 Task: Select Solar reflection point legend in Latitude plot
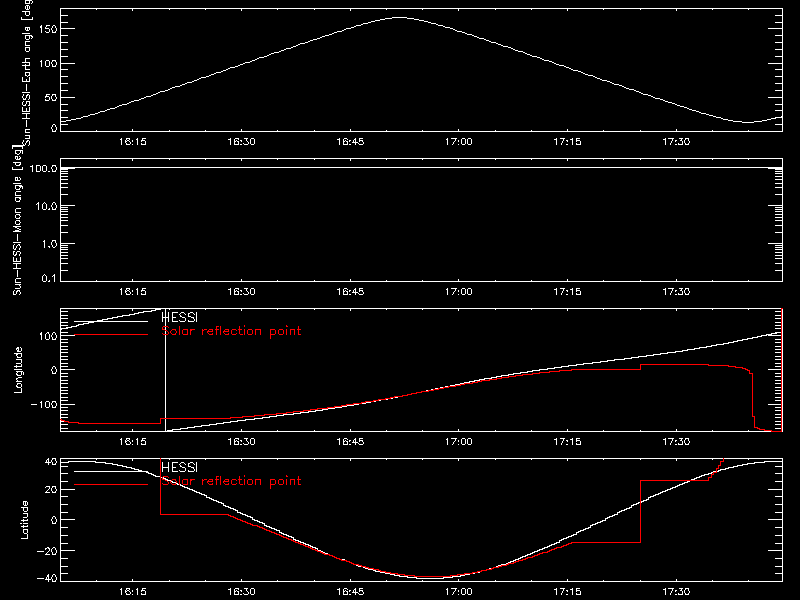pyautogui.click(x=231, y=481)
